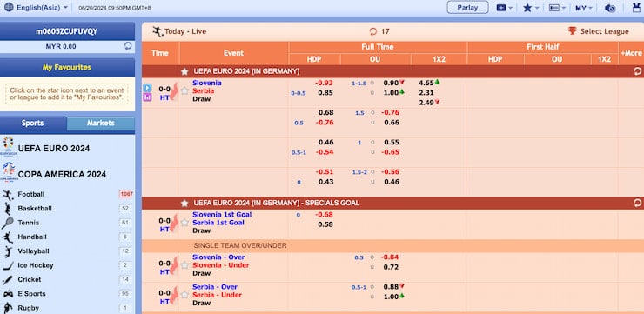Expand the blue flag view dropdown

pyautogui.click(x=505, y=8)
